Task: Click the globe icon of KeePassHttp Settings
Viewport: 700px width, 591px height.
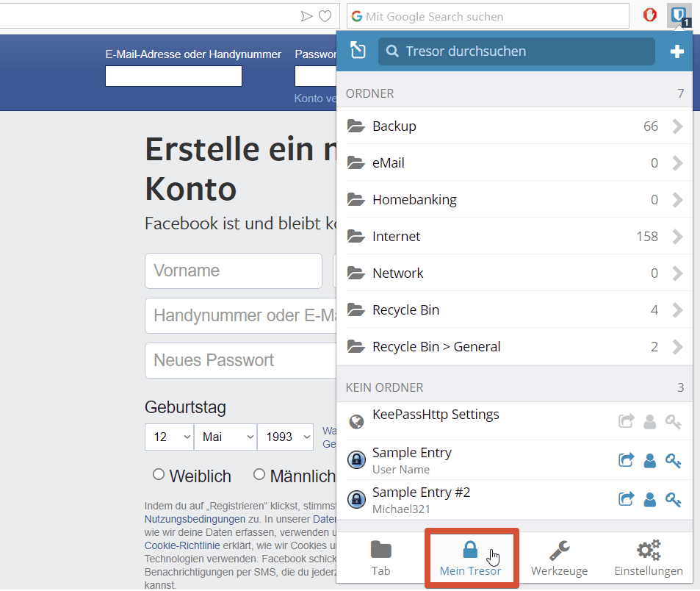Action: click(356, 421)
